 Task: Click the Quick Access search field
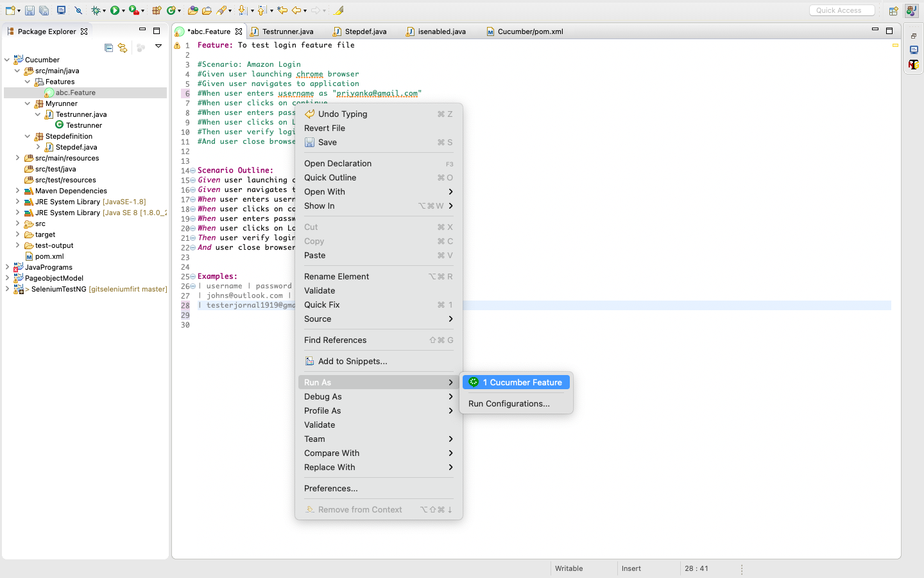tap(841, 10)
